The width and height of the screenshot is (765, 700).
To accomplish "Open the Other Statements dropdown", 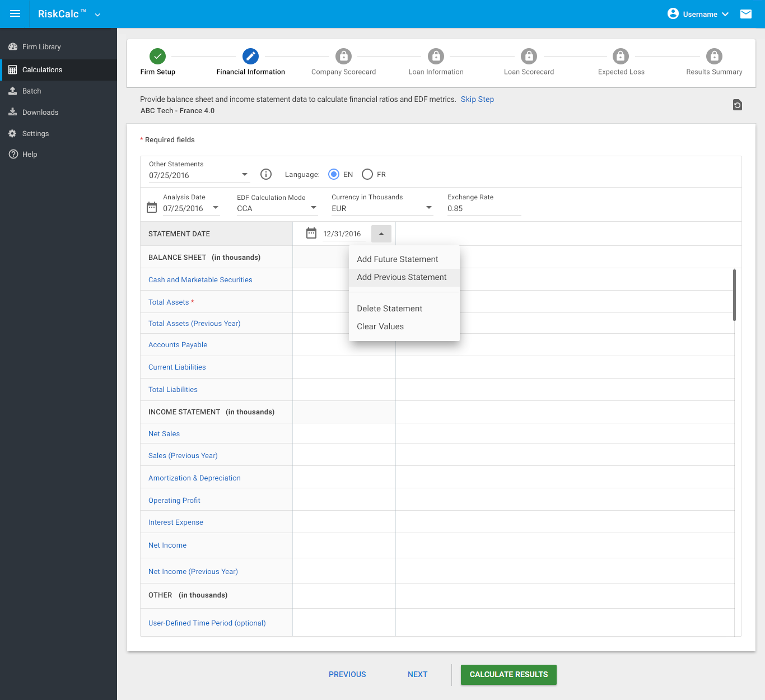I will [x=199, y=175].
